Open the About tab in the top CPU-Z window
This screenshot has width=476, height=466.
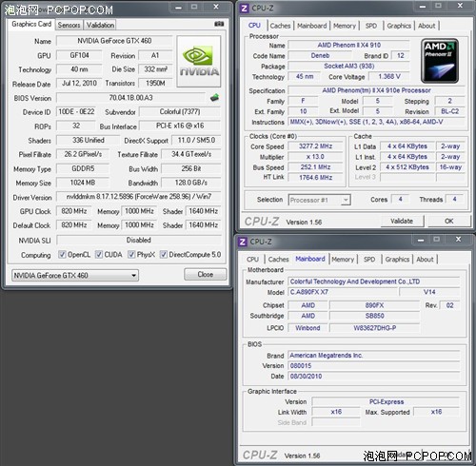(x=426, y=26)
